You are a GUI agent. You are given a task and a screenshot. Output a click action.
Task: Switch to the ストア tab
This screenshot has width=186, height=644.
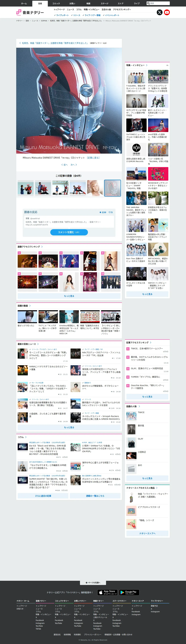click(121, 3)
